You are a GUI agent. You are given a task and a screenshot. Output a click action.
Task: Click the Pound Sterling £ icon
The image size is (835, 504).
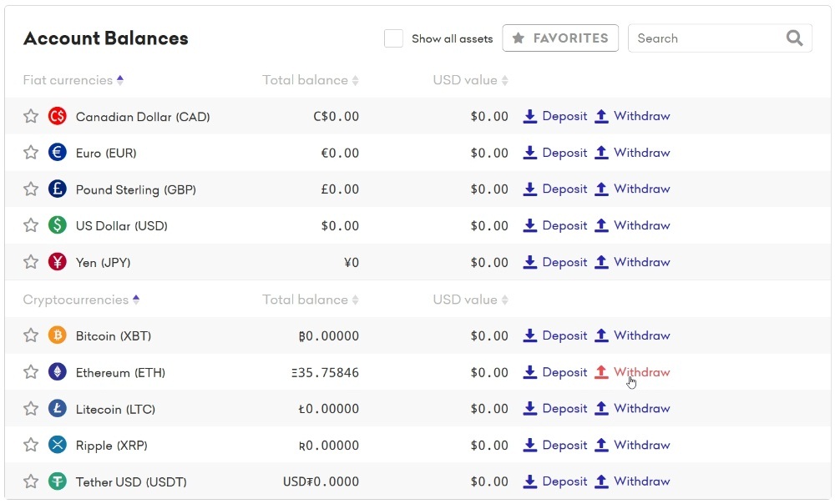(x=58, y=189)
